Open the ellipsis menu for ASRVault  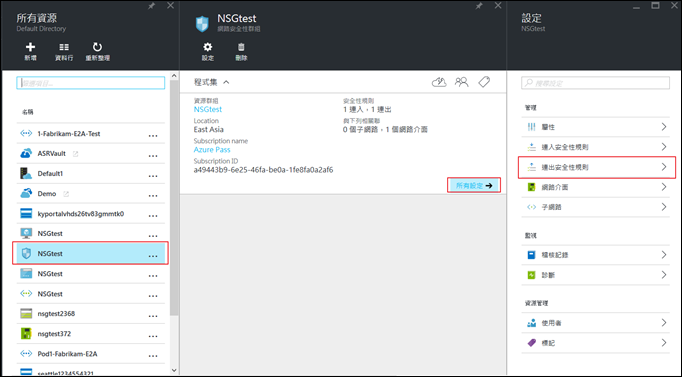coord(153,156)
